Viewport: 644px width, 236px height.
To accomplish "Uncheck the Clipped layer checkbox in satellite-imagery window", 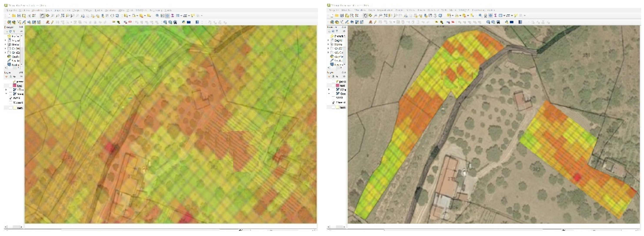I will click(333, 102).
